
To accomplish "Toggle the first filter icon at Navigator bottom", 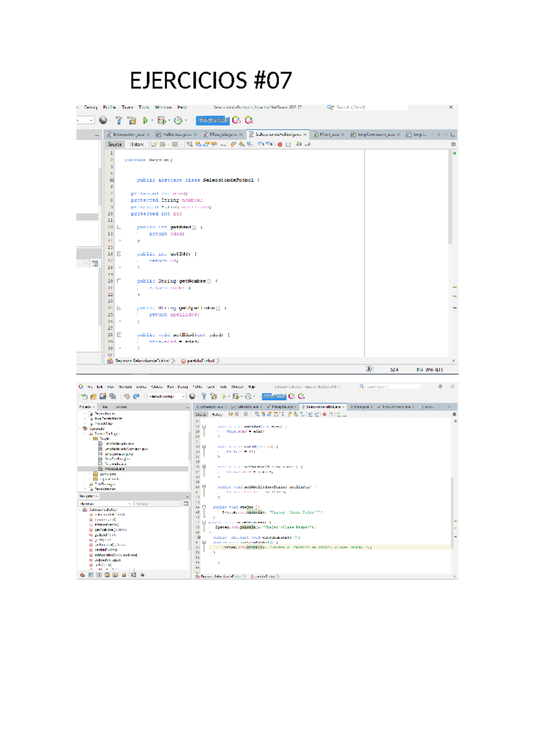I will click(82, 575).
